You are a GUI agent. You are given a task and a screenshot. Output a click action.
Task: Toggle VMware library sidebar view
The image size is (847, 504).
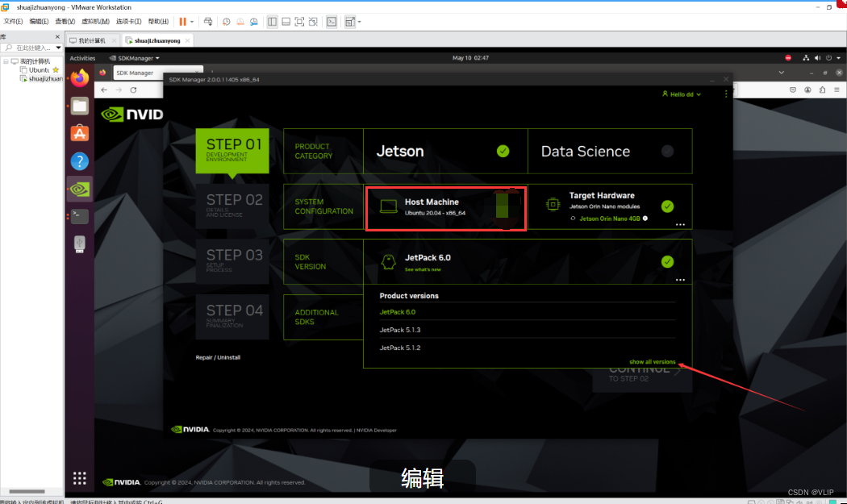[273, 22]
